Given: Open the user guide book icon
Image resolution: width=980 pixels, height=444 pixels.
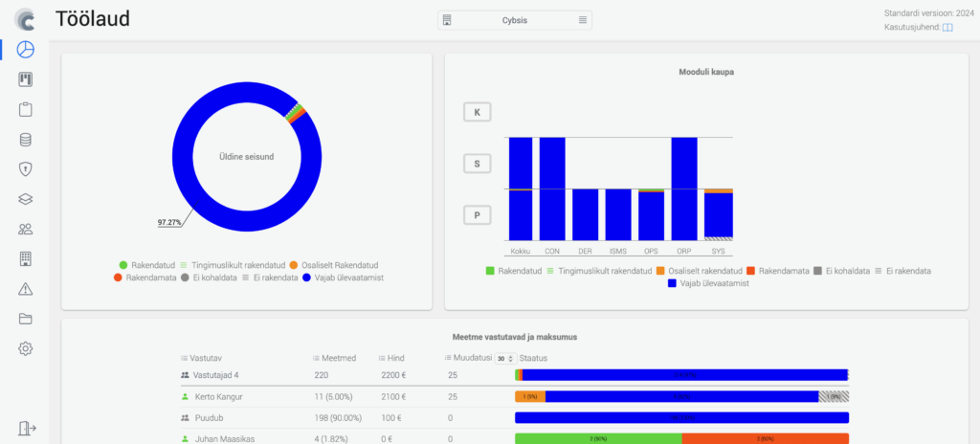Looking at the screenshot, I should click(x=947, y=28).
